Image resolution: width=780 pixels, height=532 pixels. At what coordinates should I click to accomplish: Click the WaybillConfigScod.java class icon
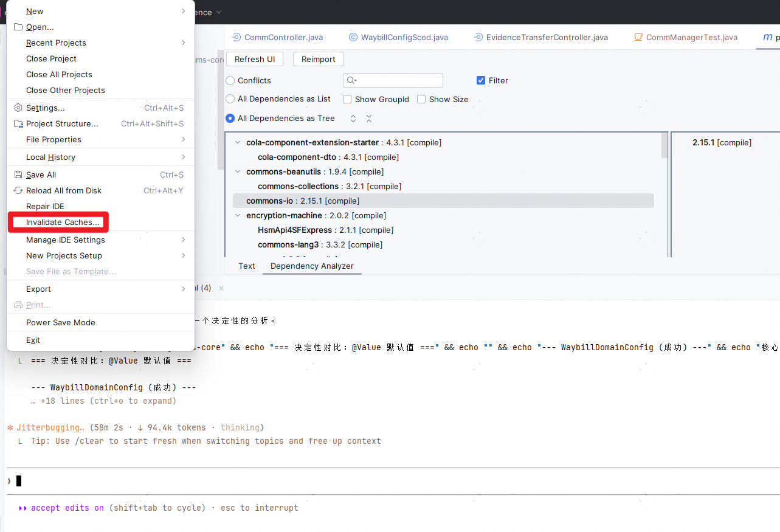click(353, 37)
